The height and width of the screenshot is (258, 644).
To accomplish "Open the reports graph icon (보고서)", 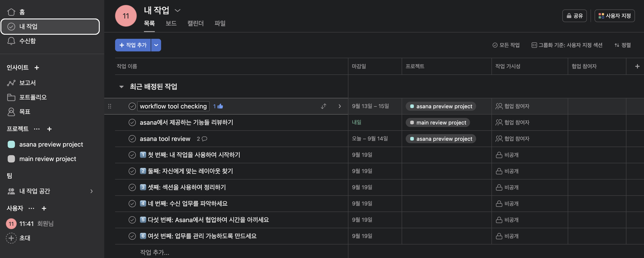I will pyautogui.click(x=11, y=83).
